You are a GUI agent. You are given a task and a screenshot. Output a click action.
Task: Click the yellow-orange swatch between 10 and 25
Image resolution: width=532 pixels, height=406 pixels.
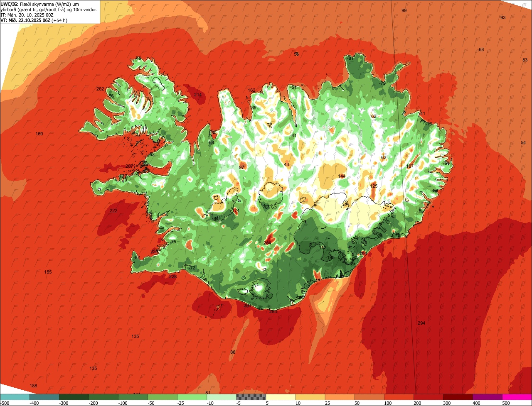[x=310, y=397]
